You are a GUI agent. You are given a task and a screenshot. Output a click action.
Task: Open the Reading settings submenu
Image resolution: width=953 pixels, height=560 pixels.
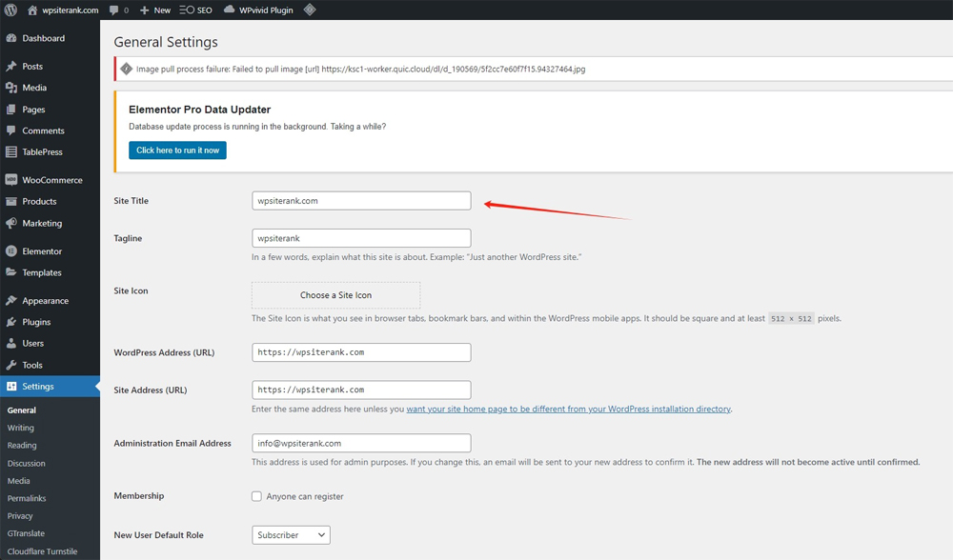[x=22, y=445]
